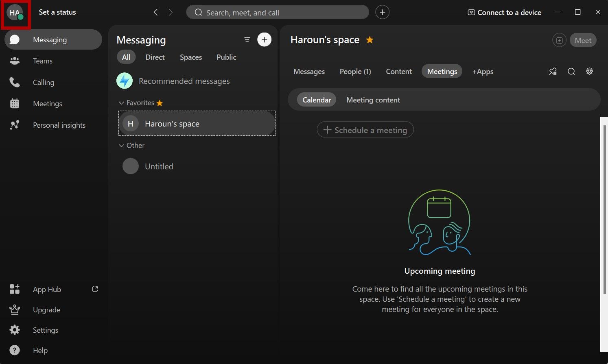Open the HA profile avatar menu
The image size is (608, 364).
[x=15, y=13]
